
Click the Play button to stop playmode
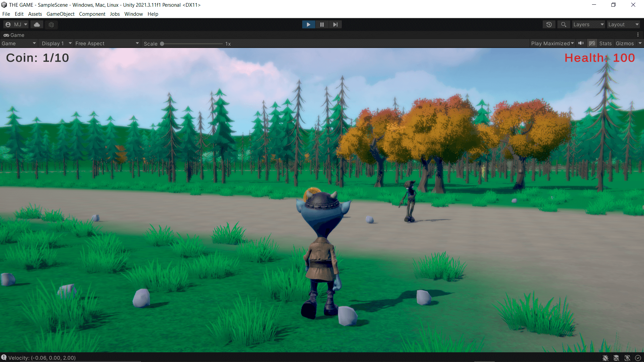[308, 24]
